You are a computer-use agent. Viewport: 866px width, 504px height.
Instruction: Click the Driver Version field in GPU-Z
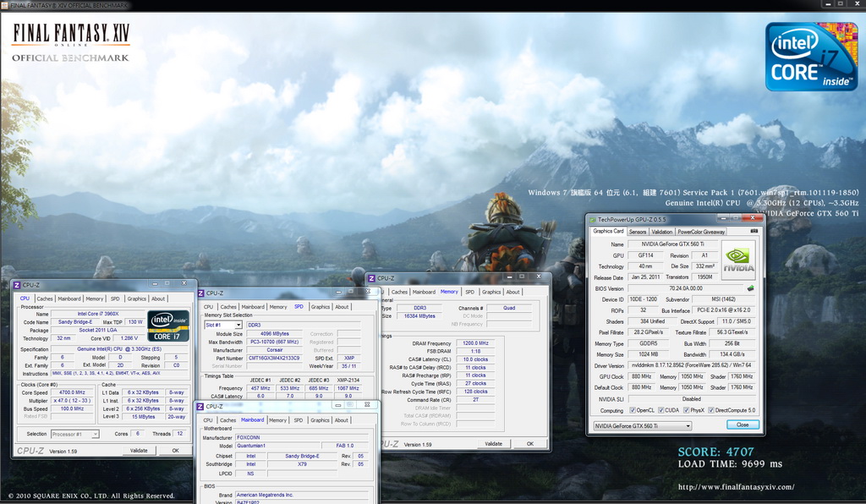click(x=691, y=365)
